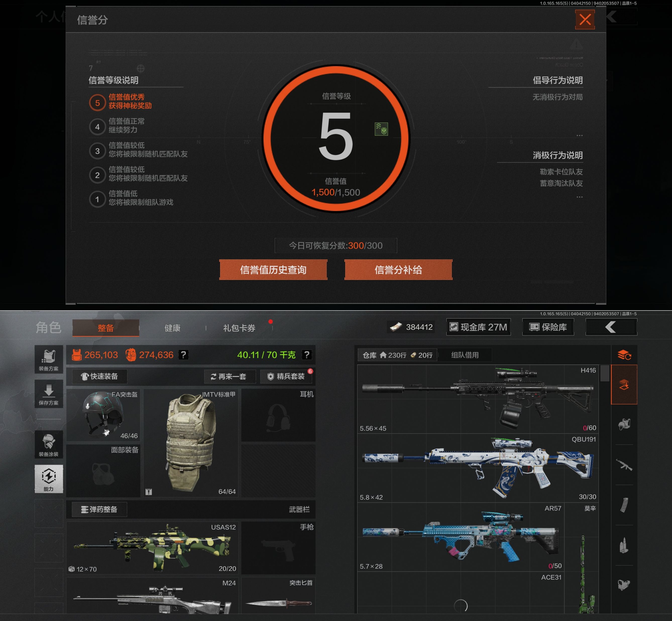Click question mark next to weight
Image resolution: width=672 pixels, height=621 pixels.
307,355
